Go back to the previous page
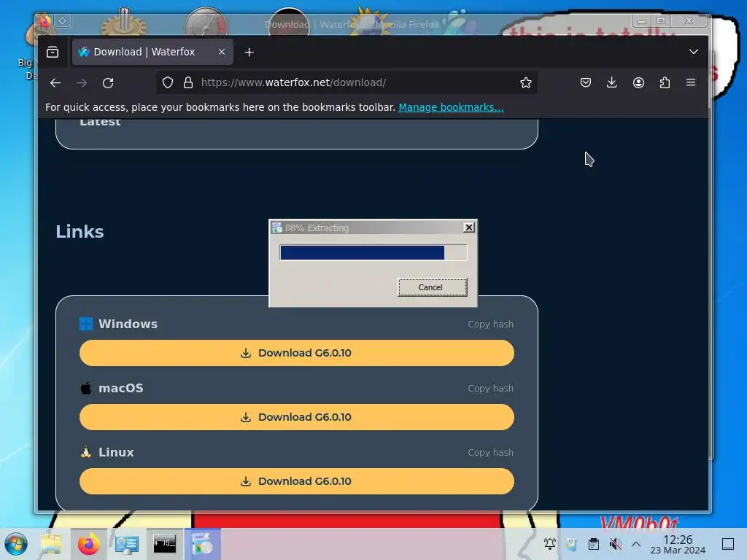The width and height of the screenshot is (747, 560). tap(55, 83)
